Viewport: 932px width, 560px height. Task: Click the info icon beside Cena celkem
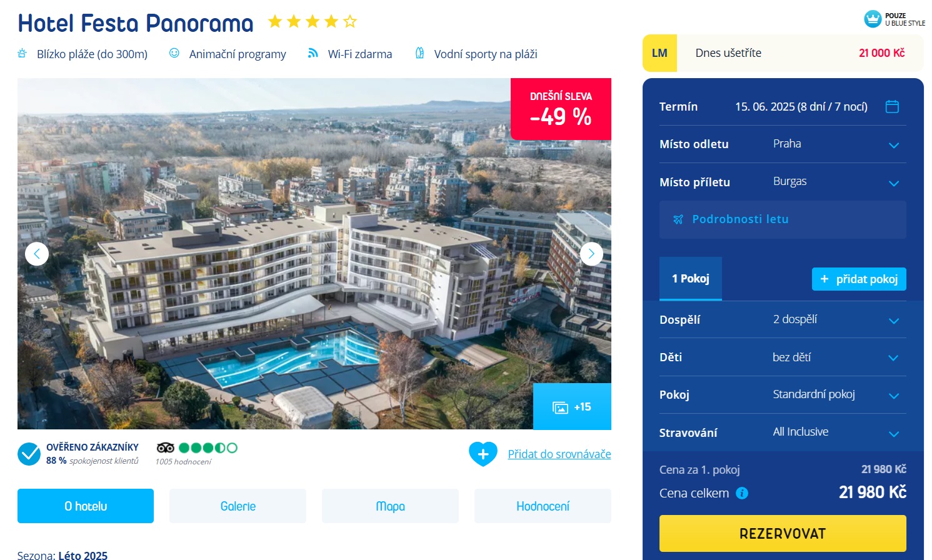point(742,493)
